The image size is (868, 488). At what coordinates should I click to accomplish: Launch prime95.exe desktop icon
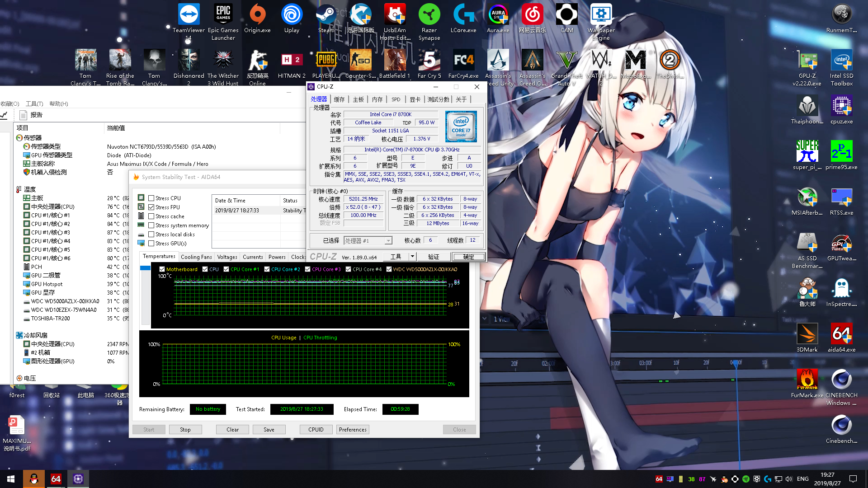click(x=841, y=155)
